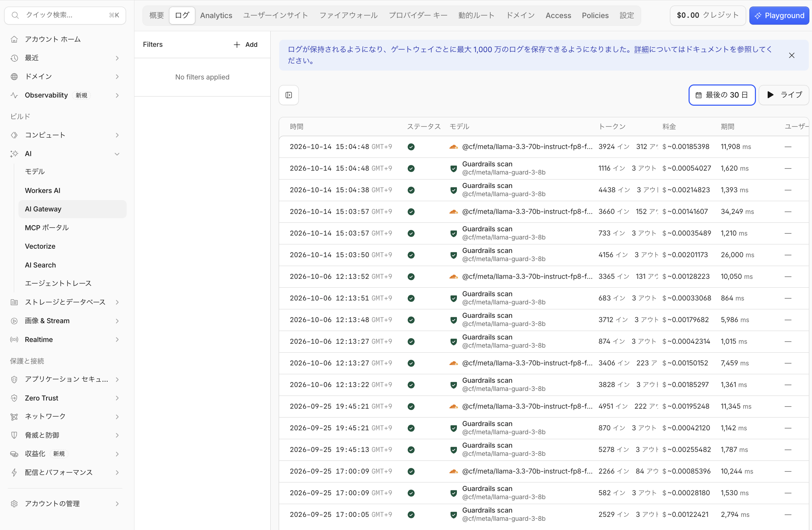This screenshot has height=530, width=812.
Task: Open the Policies tab
Action: [595, 16]
